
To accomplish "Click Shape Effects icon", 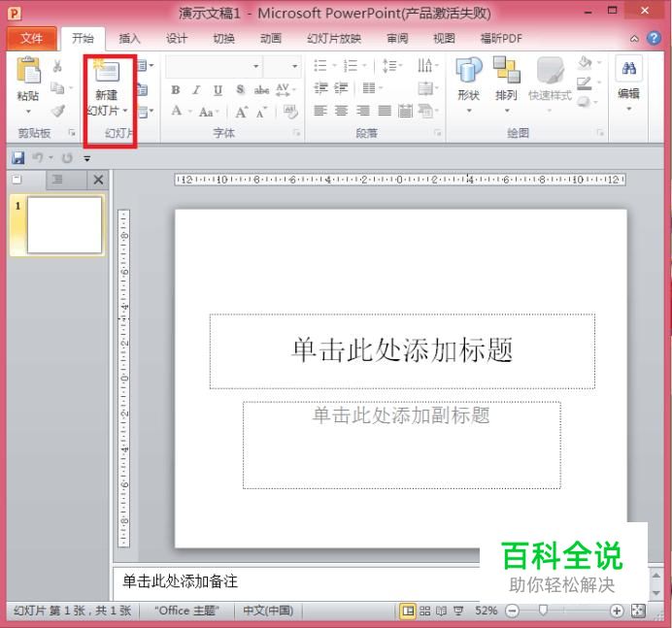I will 584,102.
